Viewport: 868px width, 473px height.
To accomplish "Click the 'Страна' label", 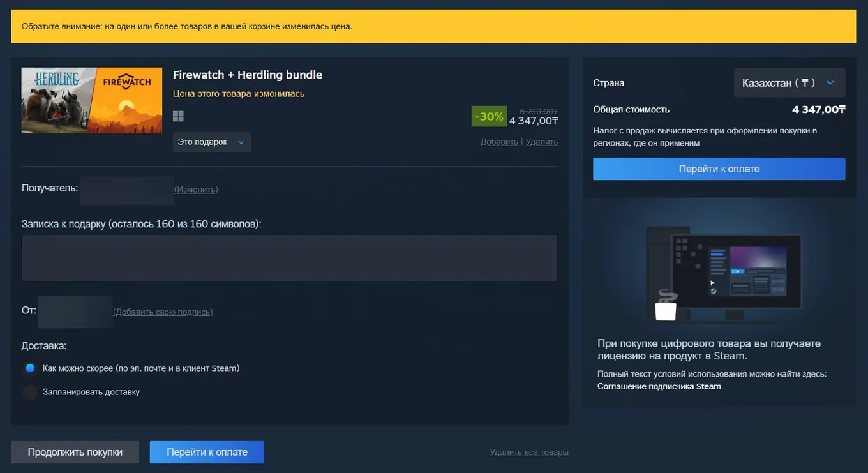I will (609, 83).
